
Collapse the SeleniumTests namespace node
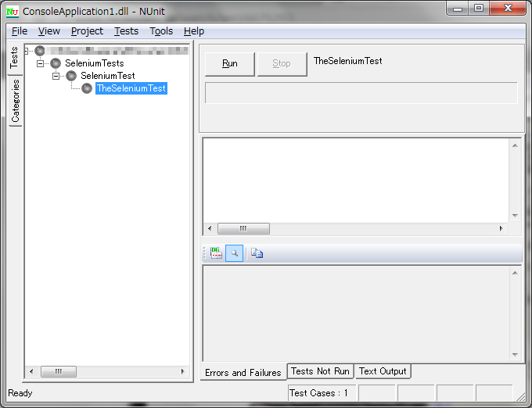41,63
